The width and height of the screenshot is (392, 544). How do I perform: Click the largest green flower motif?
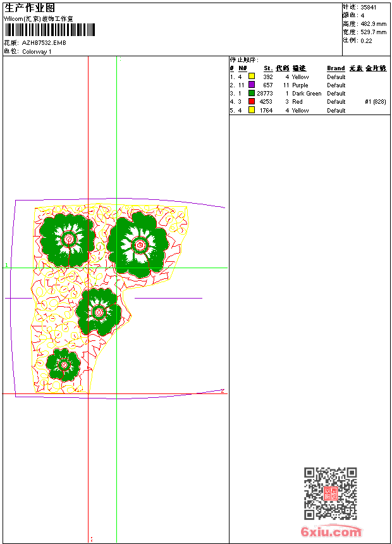138,245
